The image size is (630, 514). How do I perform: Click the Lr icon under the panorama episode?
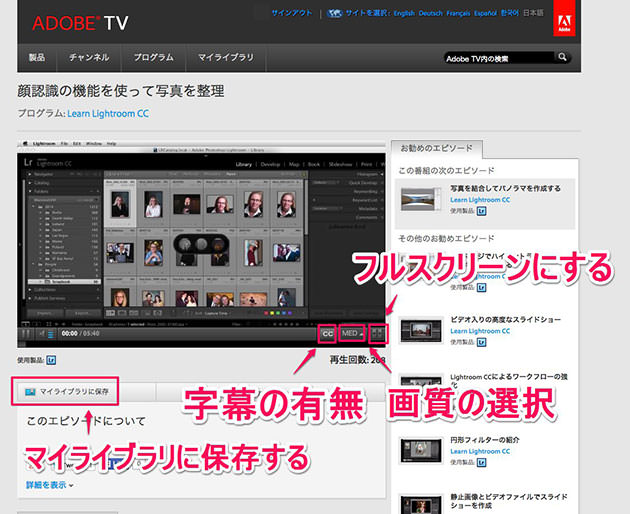pyautogui.click(x=481, y=211)
